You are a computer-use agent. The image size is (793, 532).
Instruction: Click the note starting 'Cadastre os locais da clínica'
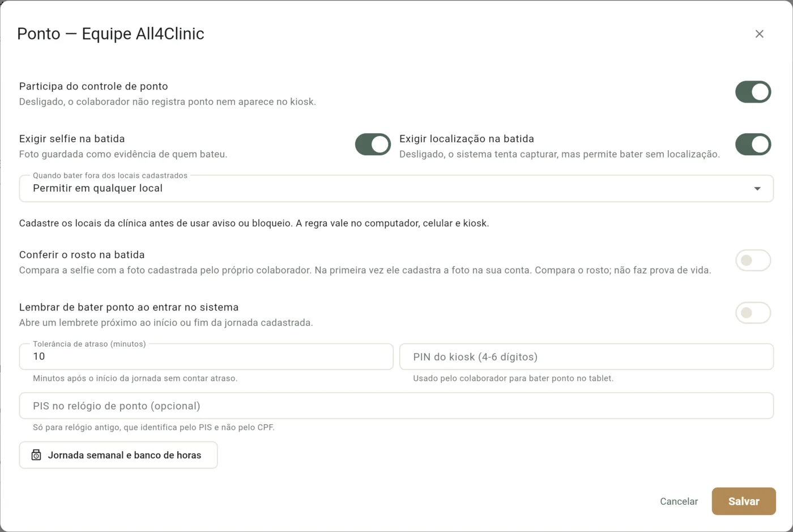[254, 223]
